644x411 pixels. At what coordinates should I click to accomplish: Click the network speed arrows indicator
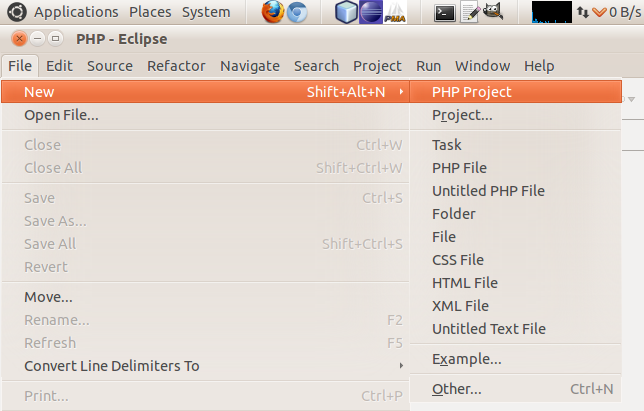(x=582, y=12)
